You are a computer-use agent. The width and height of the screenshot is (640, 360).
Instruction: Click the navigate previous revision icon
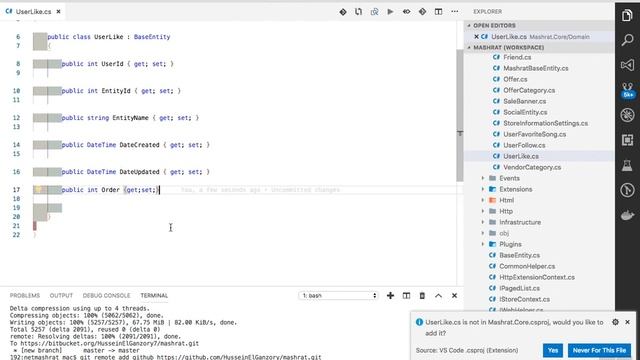[406, 12]
